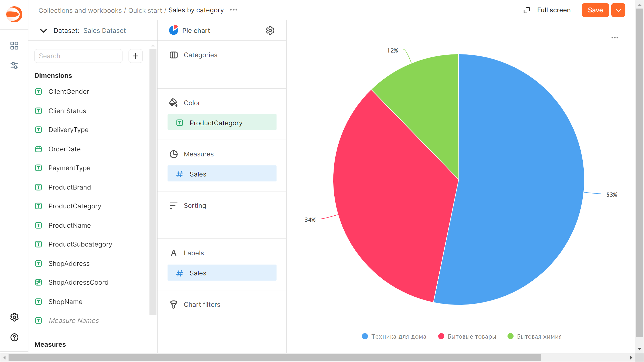Open the help question mark icon
644x362 pixels.
(x=14, y=337)
